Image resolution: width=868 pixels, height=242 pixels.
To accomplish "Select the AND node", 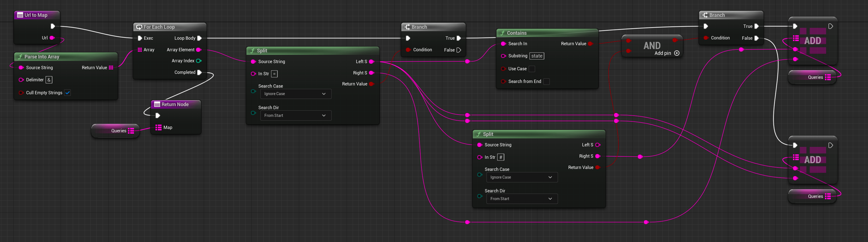I will [652, 45].
